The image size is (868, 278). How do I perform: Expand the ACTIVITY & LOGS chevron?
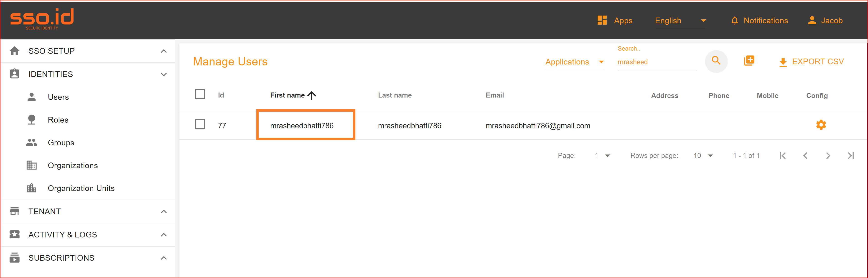[x=164, y=235]
